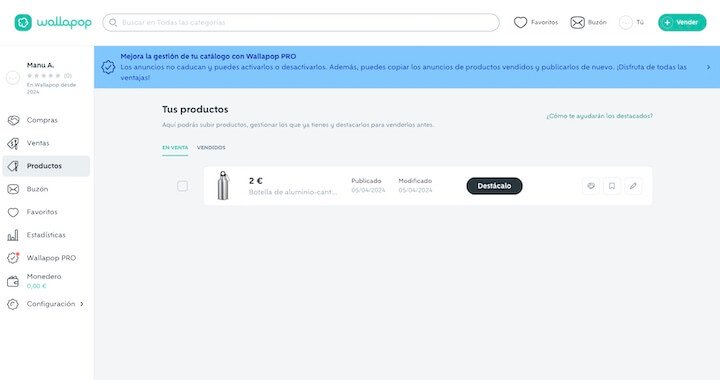Switch to the VENDIDOS tab
This screenshot has height=380, width=720.
(211, 148)
